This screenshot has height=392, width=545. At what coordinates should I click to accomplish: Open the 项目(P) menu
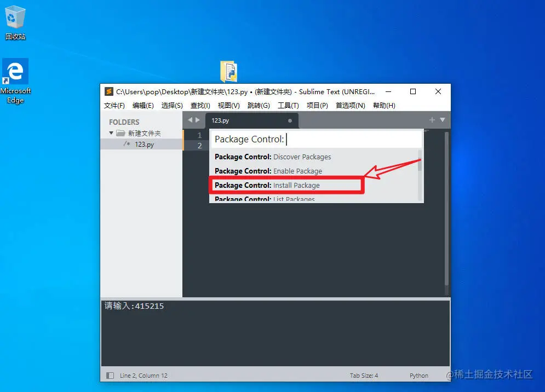[317, 105]
